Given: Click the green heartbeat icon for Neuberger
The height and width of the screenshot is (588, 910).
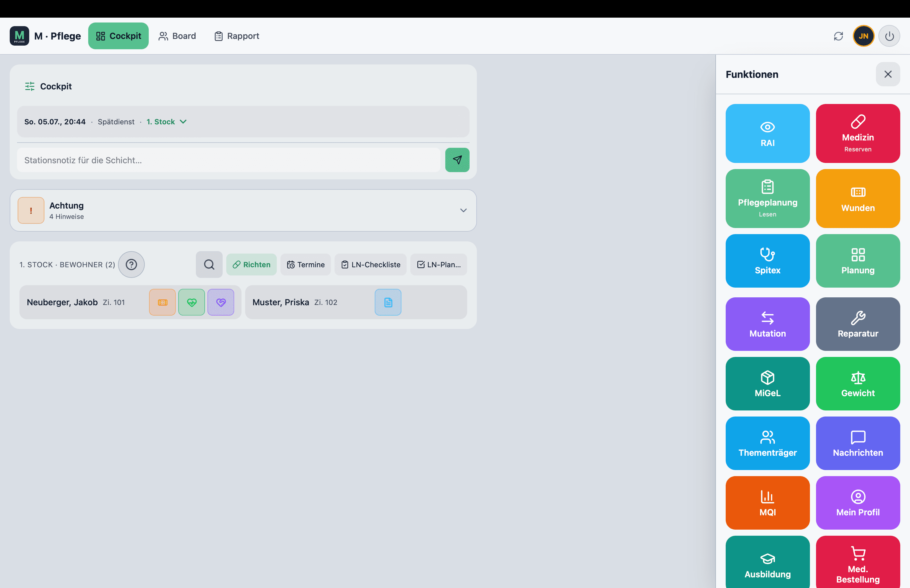Looking at the screenshot, I should point(191,302).
